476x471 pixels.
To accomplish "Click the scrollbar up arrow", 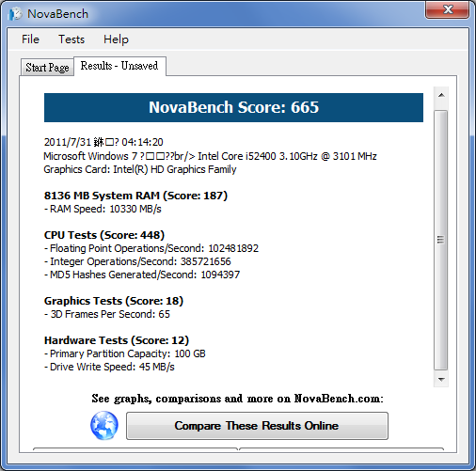I will [441, 95].
